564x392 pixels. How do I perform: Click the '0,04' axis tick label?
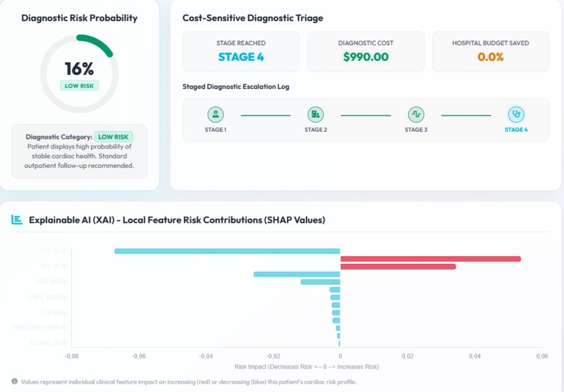(x=475, y=356)
